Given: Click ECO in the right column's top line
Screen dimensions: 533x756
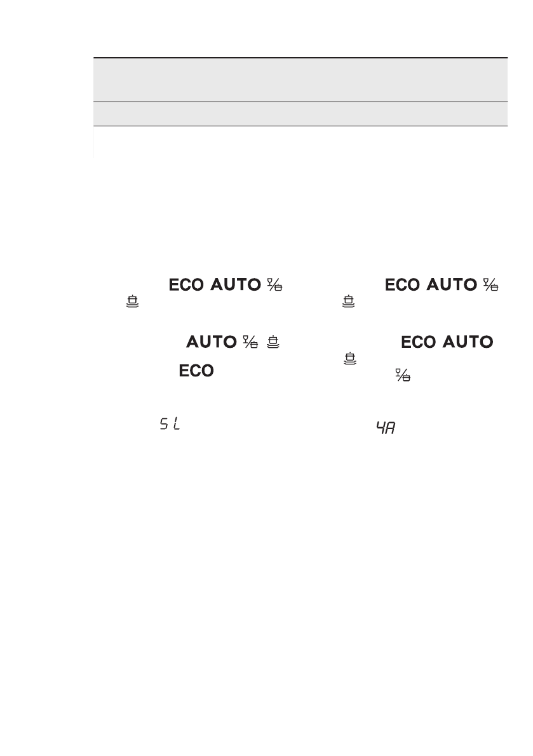Looking at the screenshot, I should click(403, 285).
